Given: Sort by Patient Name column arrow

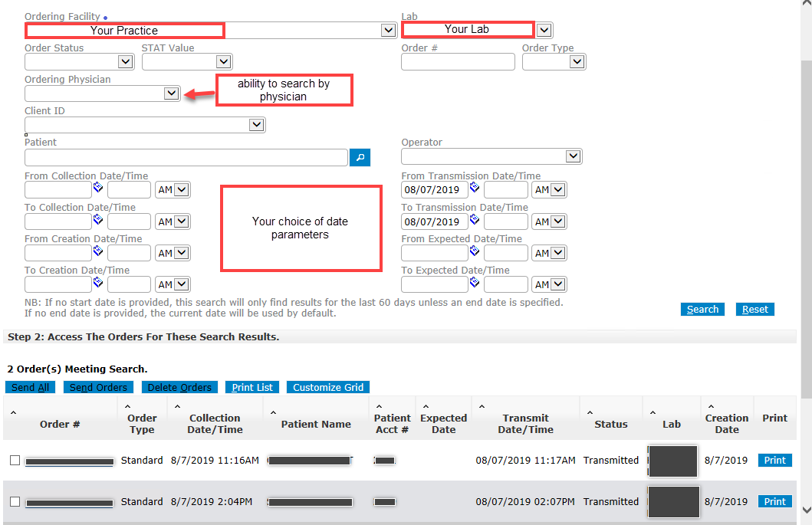Looking at the screenshot, I should coord(273,412).
